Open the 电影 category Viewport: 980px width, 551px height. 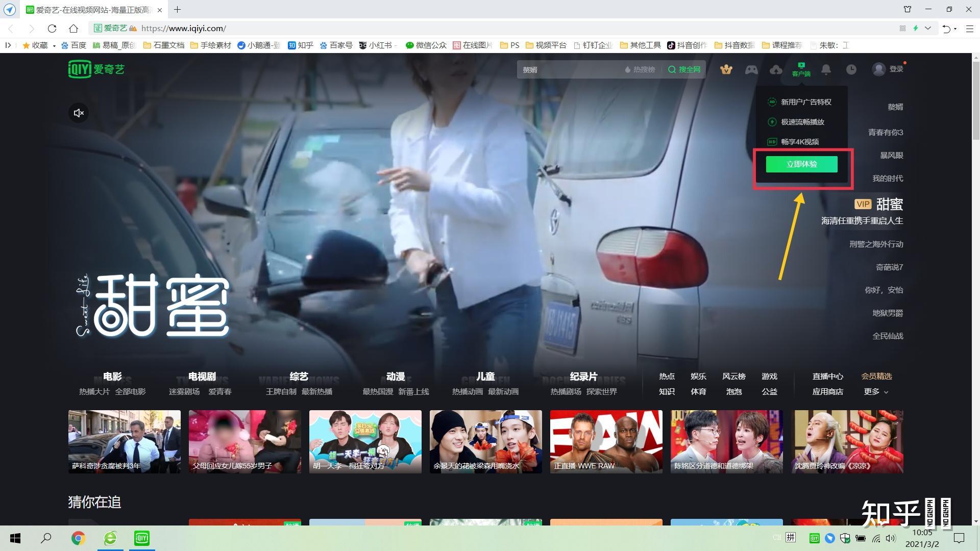pos(112,377)
